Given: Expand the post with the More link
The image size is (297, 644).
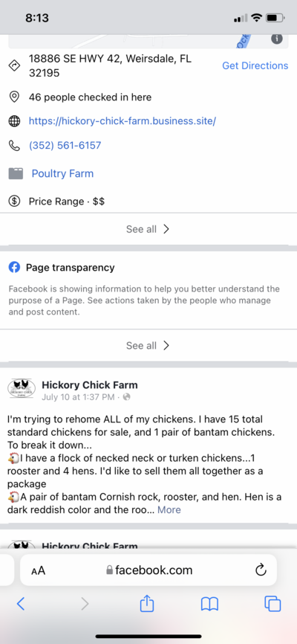Looking at the screenshot, I should 169,509.
